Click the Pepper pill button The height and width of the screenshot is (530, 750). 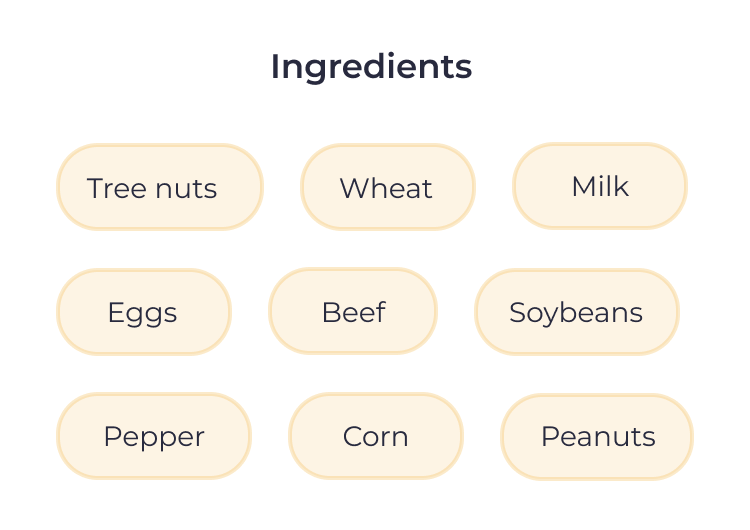pyautogui.click(x=154, y=436)
